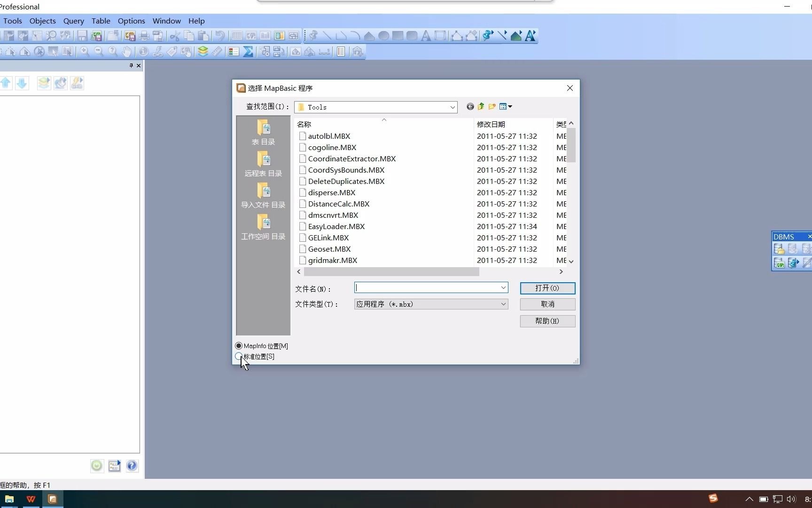Open the workspace directory (工作空间 目录)

pos(263,227)
